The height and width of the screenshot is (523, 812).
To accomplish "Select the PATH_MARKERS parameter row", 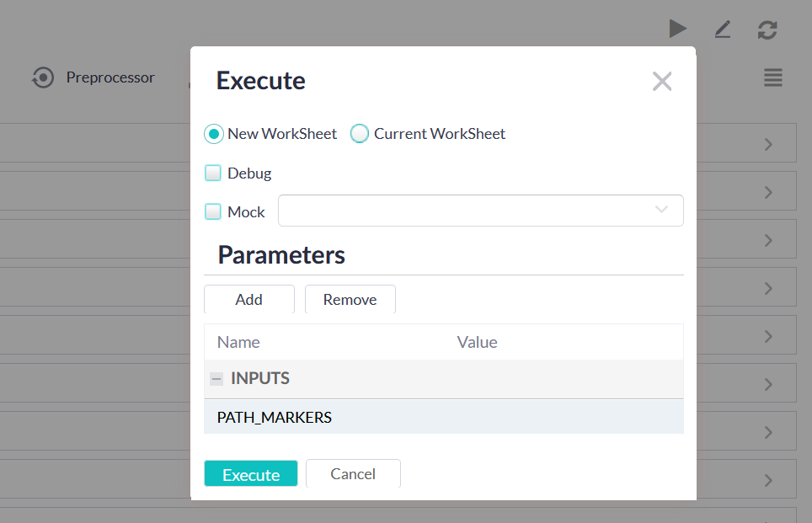I will pos(275,417).
